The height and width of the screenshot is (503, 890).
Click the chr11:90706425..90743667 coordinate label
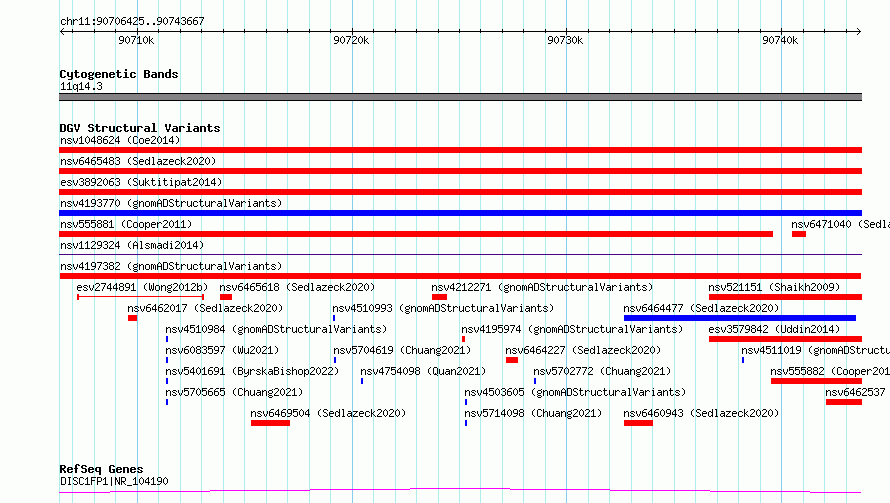[132, 21]
